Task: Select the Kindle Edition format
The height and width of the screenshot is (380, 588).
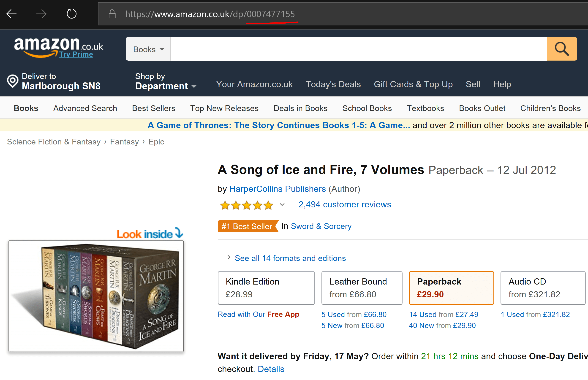Action: pos(266,288)
